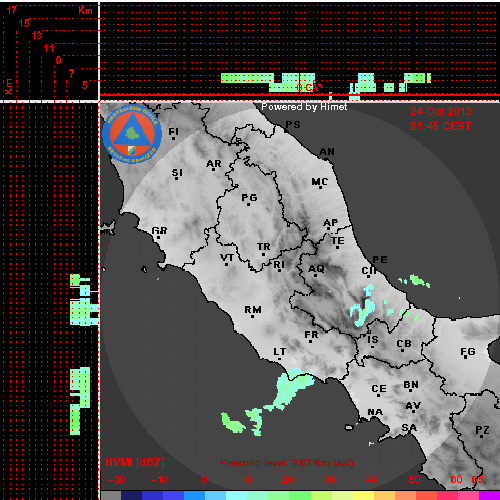Viewport: 500px width, 500px height.
Task: Click the '-20' value on the dBZ scale
Action: pyautogui.click(x=117, y=480)
